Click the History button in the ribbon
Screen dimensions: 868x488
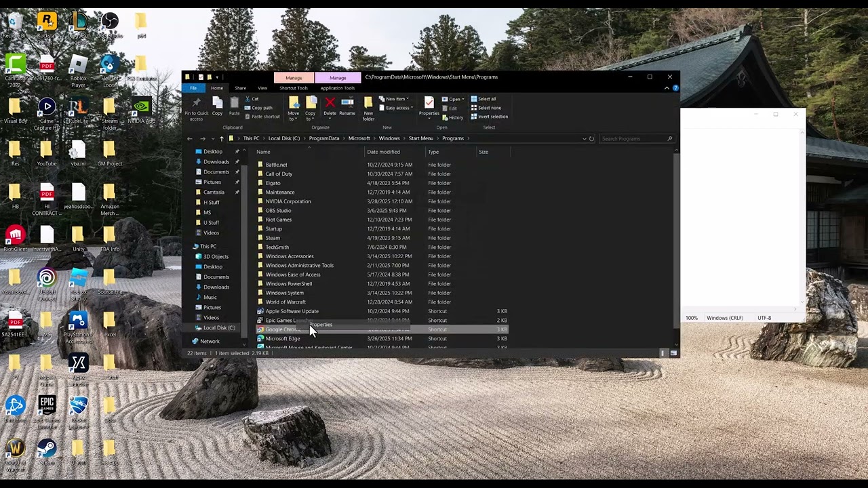(x=453, y=117)
